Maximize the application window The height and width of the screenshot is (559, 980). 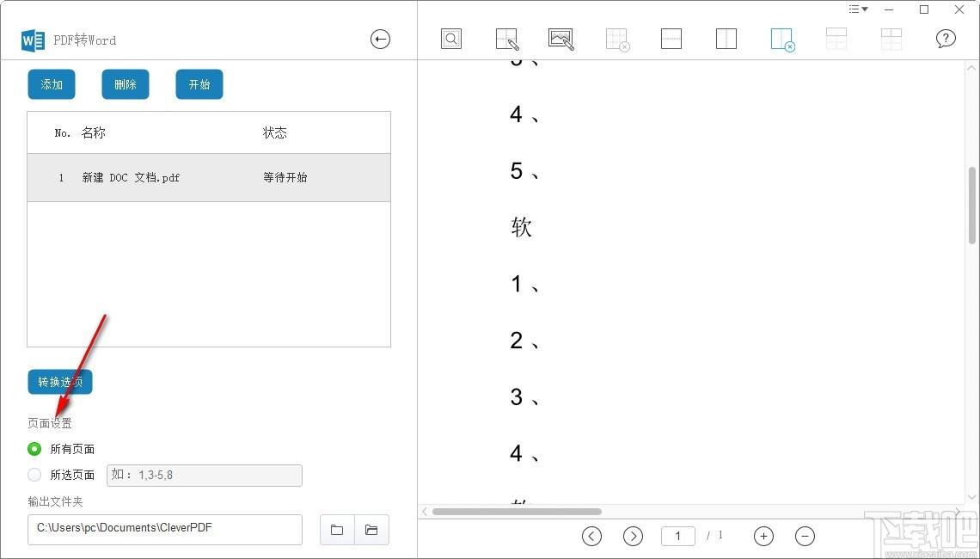(924, 9)
